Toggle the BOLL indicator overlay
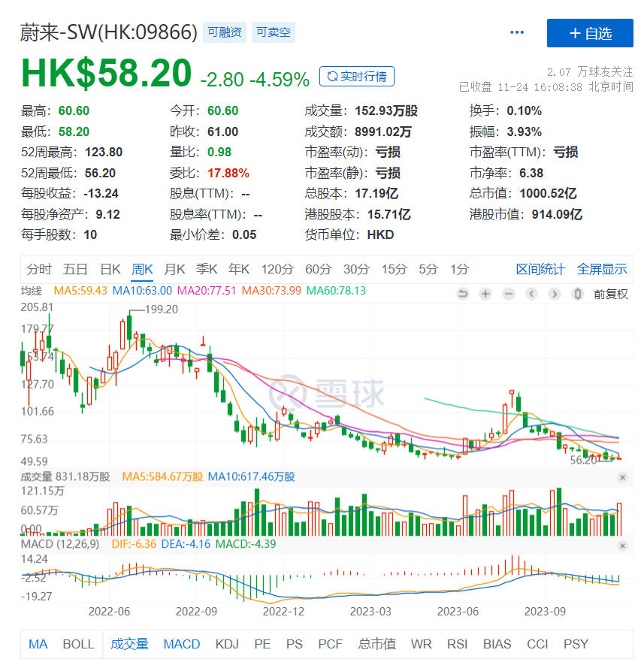Viewport: 644px width, 668px height. click(78, 644)
